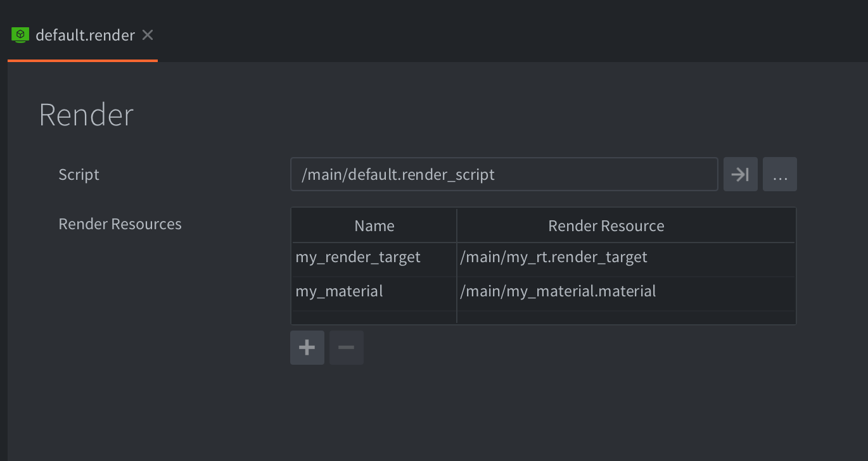
Task: Click the Render Resources label
Action: point(120,224)
